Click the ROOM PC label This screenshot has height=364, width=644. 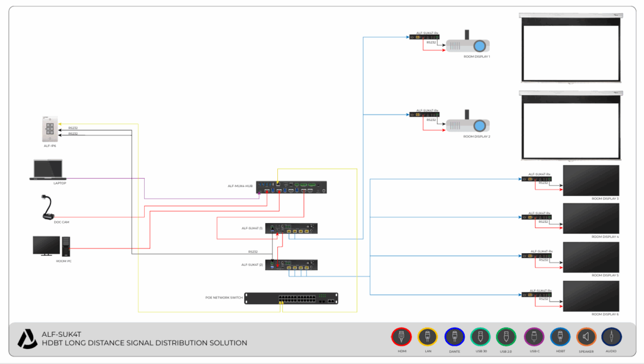point(64,261)
